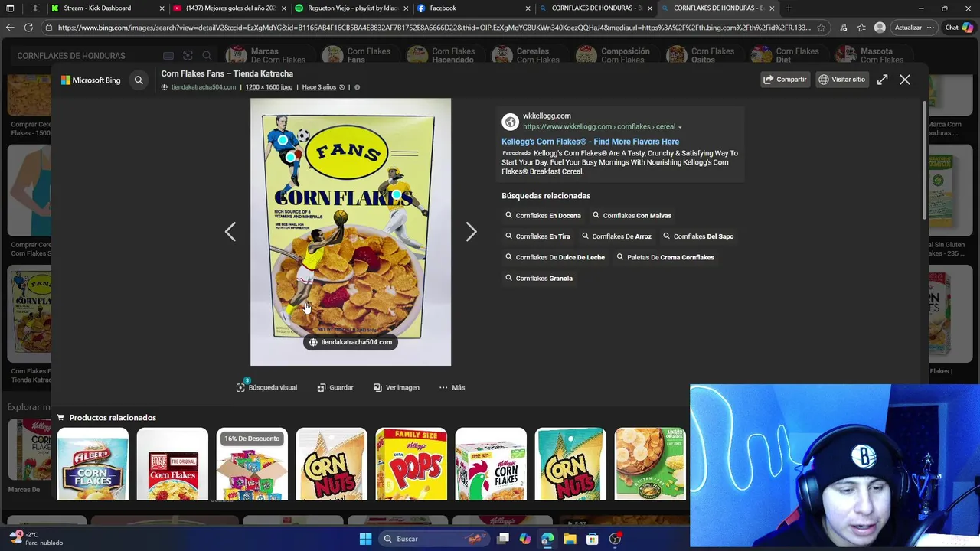This screenshot has height=551, width=980.
Task: Save the image with Guardar
Action: pyautogui.click(x=335, y=387)
